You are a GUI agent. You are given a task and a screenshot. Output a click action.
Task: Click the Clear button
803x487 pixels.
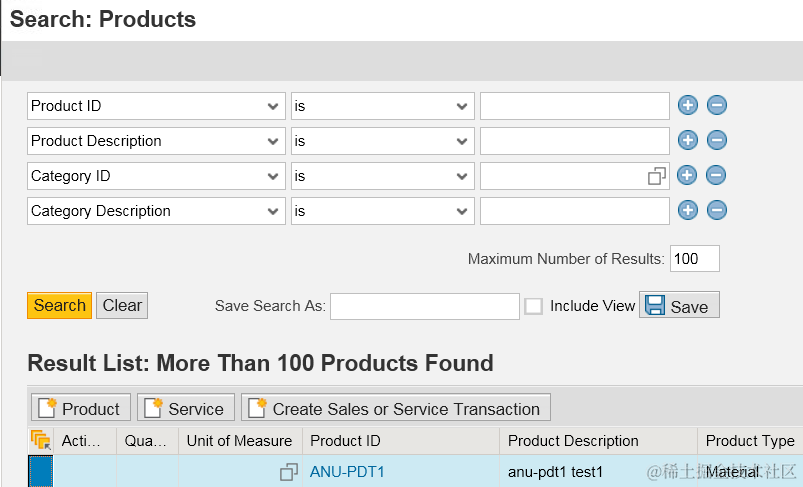(122, 306)
